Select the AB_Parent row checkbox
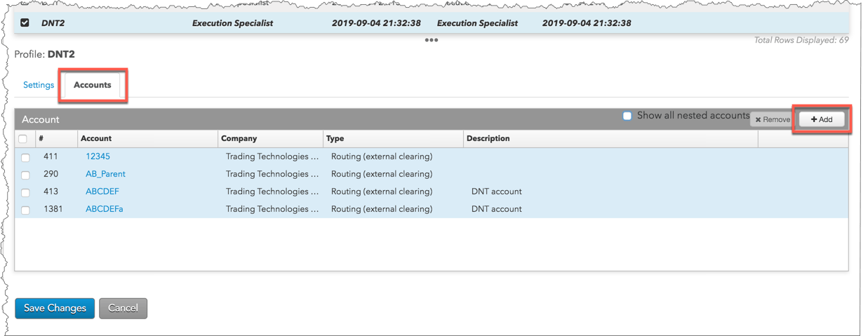This screenshot has width=868, height=336. [x=25, y=175]
